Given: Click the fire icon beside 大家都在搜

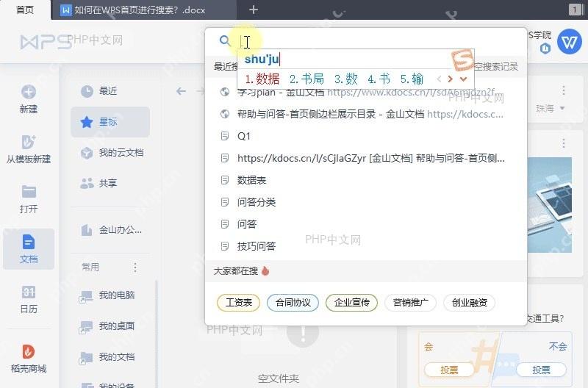Looking at the screenshot, I should pyautogui.click(x=265, y=270).
